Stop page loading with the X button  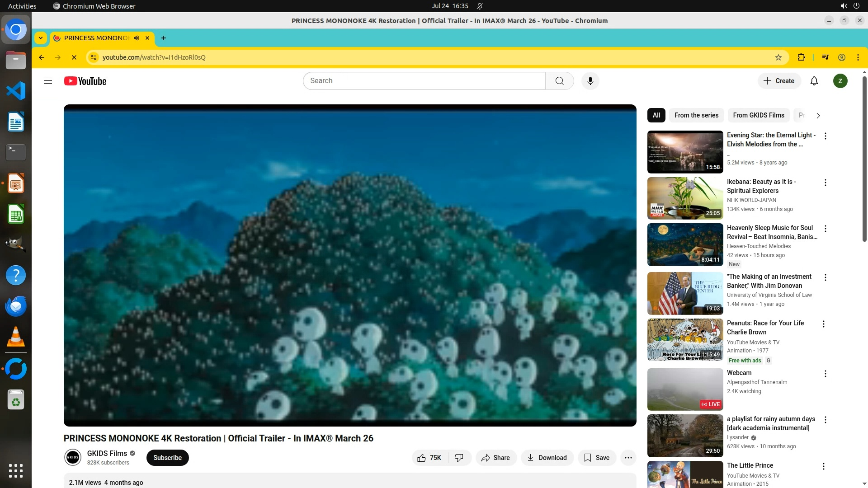(74, 57)
